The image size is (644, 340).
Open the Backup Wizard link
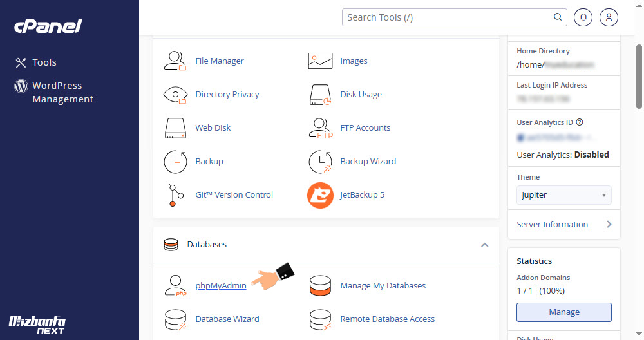pos(368,161)
